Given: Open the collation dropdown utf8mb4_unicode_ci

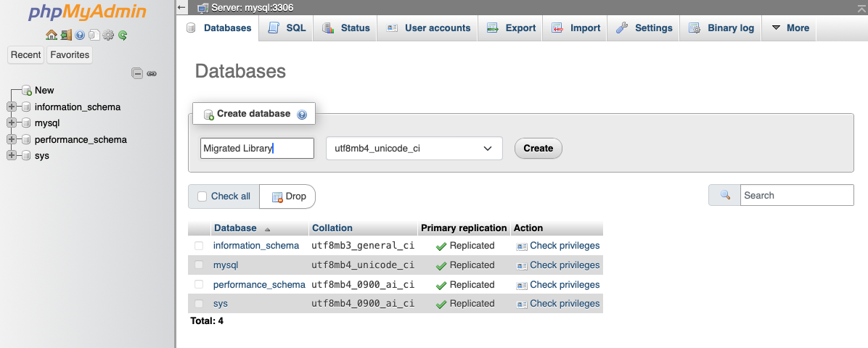Looking at the screenshot, I should 414,149.
